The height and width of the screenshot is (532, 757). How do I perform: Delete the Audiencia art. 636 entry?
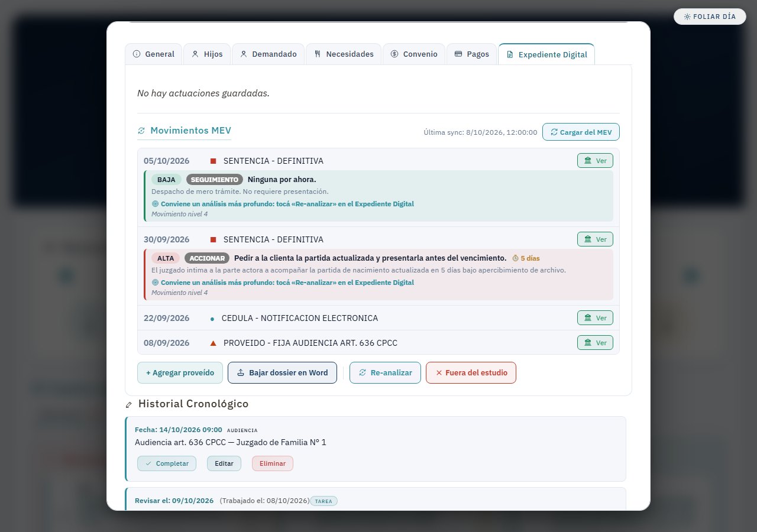pos(273,463)
